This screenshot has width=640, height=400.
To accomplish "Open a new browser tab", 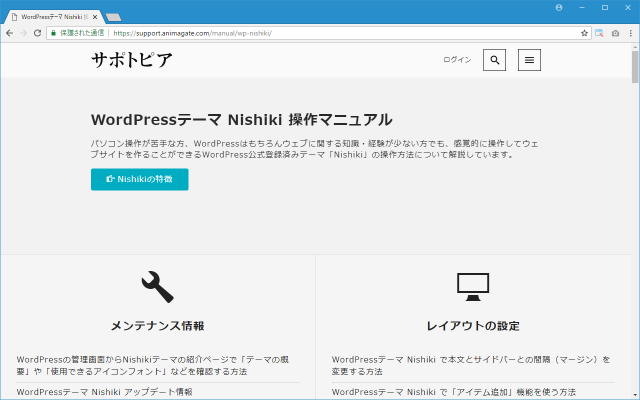I will (113, 17).
